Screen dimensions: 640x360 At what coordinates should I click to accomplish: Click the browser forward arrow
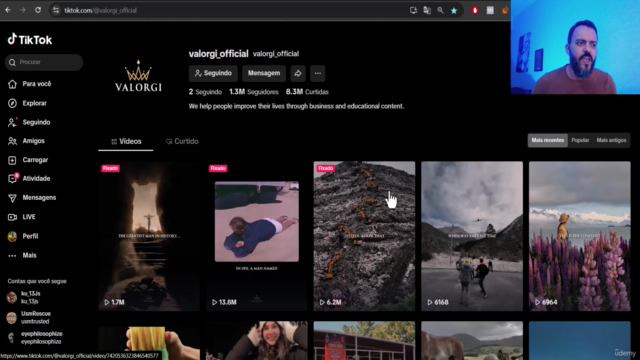(23, 10)
